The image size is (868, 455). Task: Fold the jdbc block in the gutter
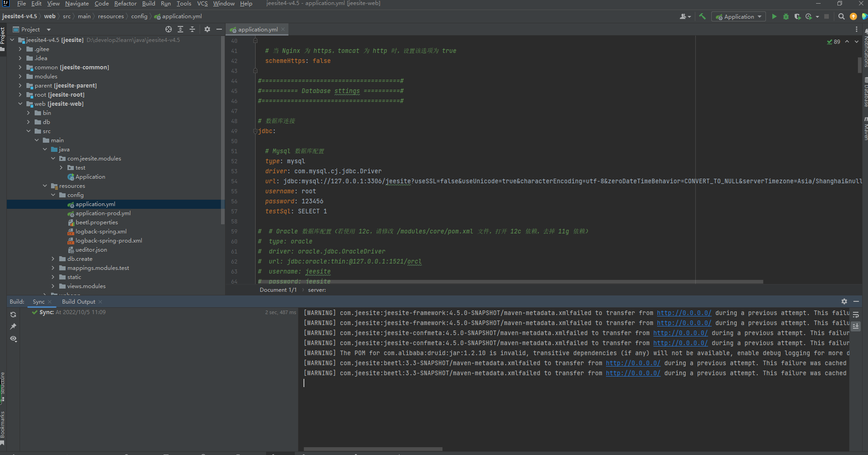coord(255,131)
